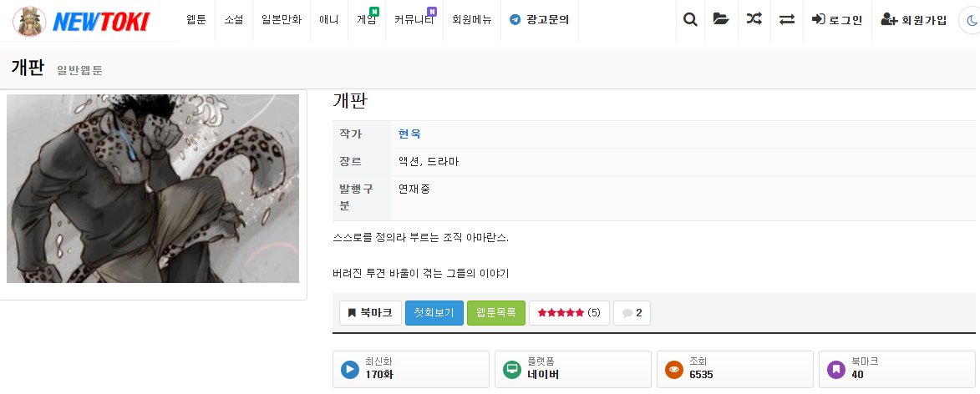Click the blue 첫회보기 button

(434, 313)
